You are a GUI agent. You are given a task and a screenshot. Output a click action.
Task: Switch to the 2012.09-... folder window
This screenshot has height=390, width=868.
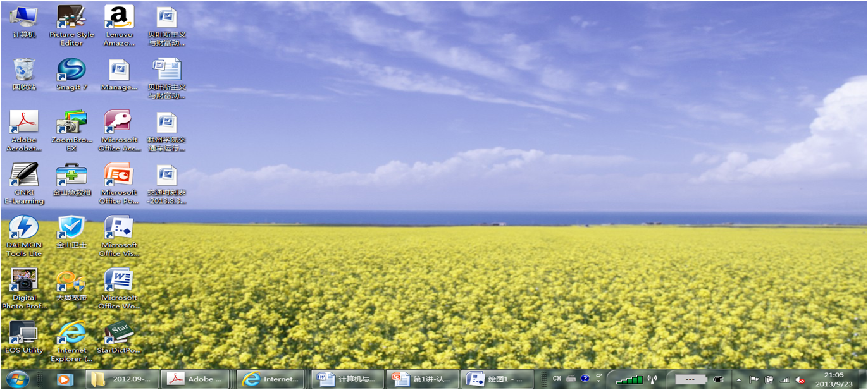coord(121,379)
